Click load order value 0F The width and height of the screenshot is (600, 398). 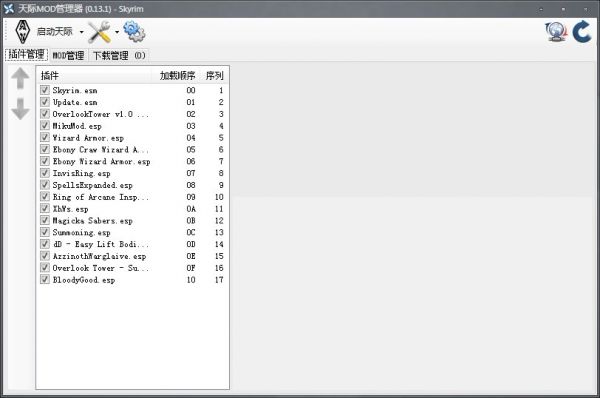(x=191, y=268)
